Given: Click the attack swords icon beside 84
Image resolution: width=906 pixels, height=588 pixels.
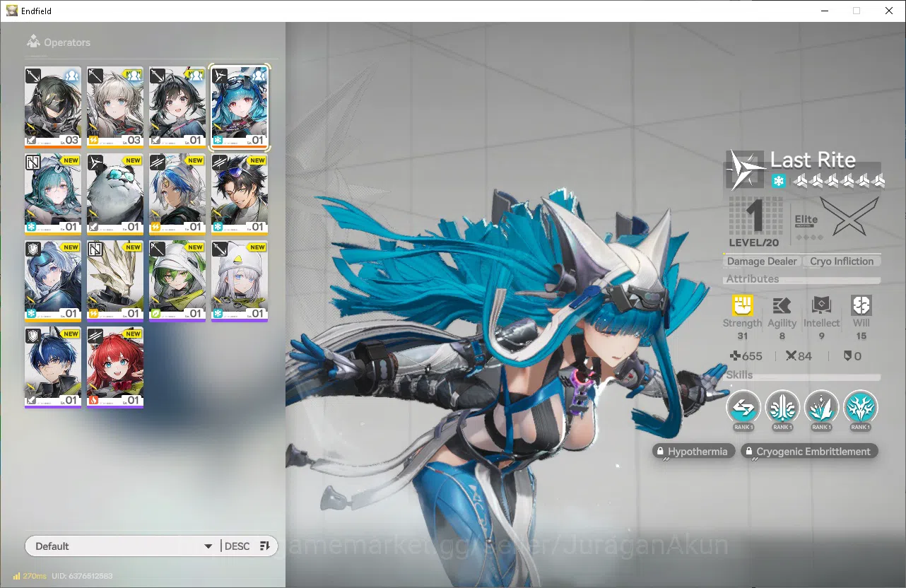Looking at the screenshot, I should [791, 356].
